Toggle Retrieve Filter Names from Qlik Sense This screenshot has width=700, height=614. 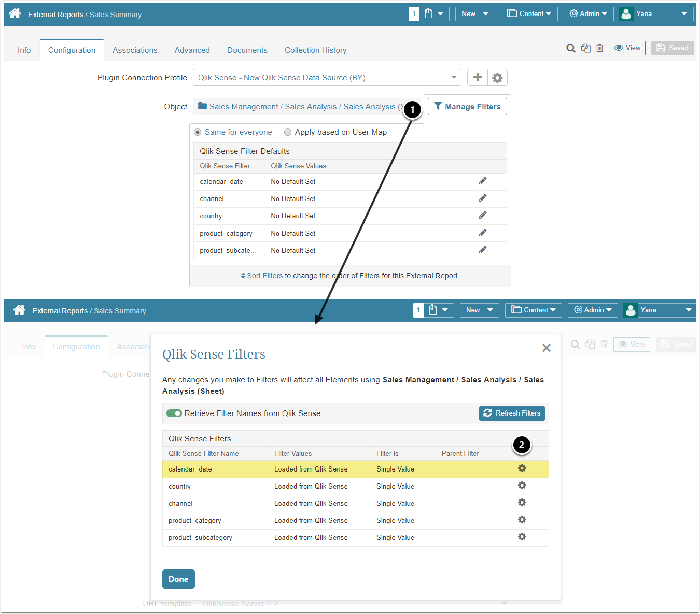[x=174, y=413]
